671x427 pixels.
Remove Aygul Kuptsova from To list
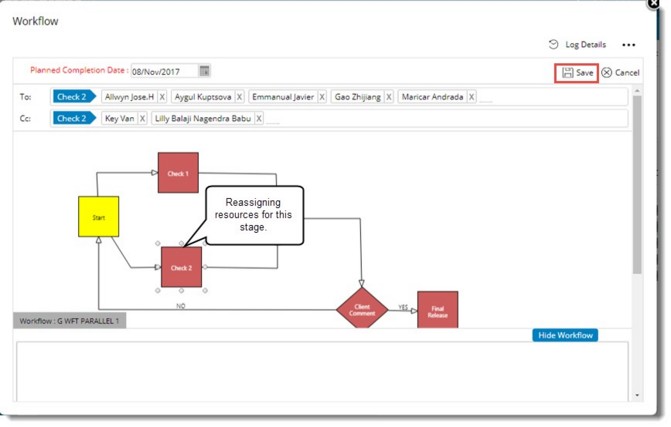[x=239, y=97]
